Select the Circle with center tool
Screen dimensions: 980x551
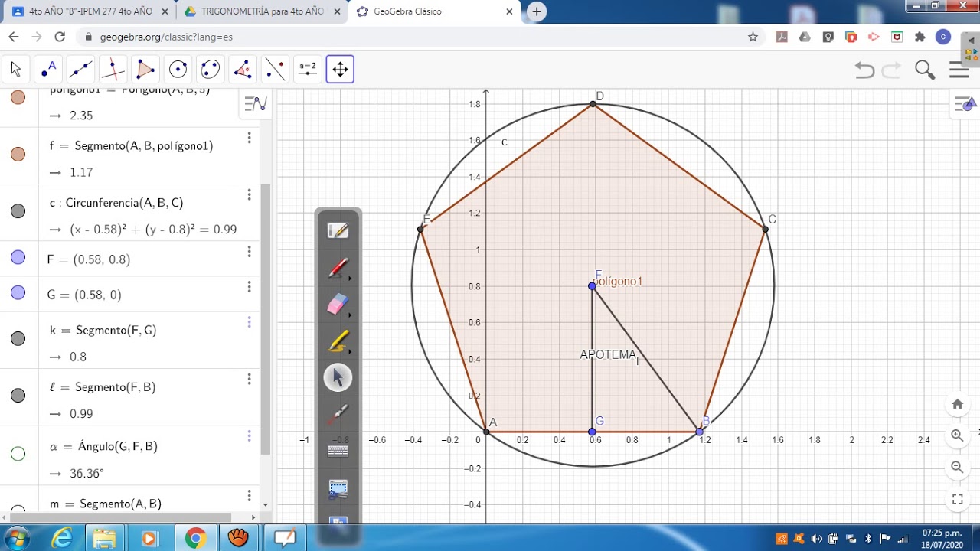click(178, 70)
